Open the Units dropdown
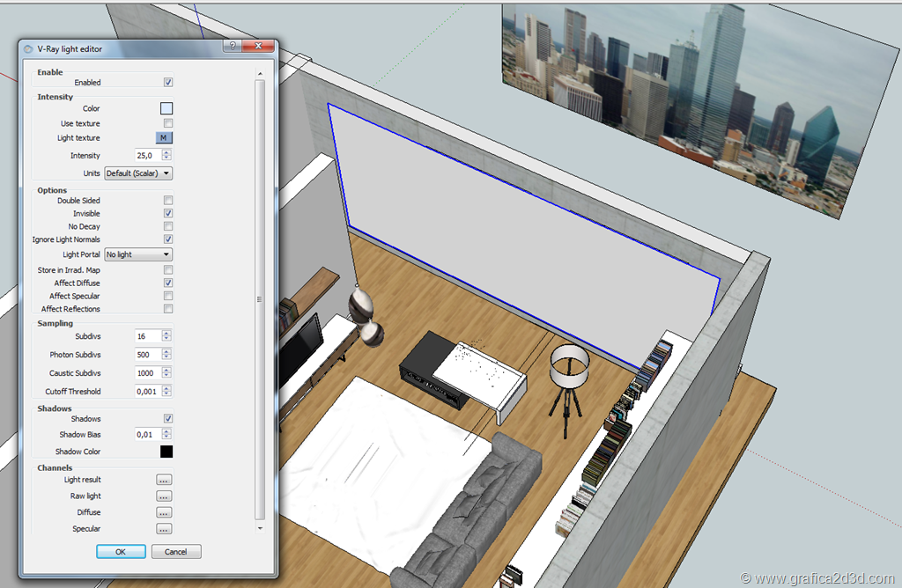The image size is (902, 588). (138, 173)
